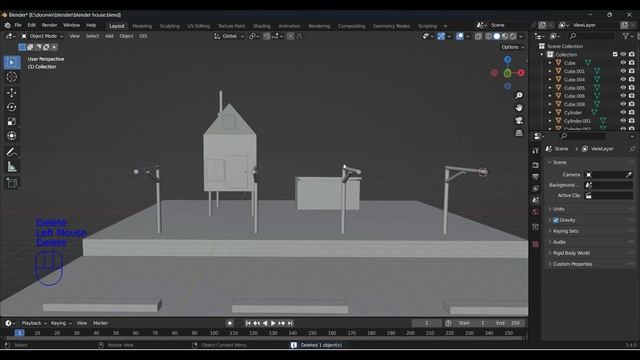The height and width of the screenshot is (360, 640).
Task: Open the Scene properties tab
Action: pos(536,200)
